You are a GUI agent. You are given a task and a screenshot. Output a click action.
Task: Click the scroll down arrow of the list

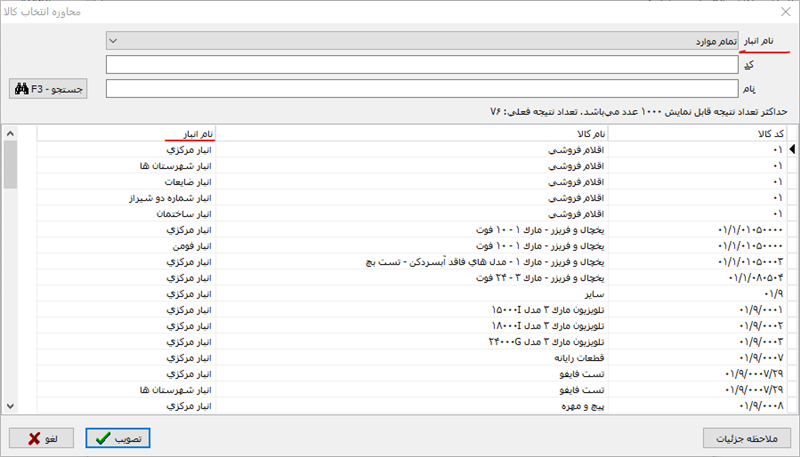10,405
